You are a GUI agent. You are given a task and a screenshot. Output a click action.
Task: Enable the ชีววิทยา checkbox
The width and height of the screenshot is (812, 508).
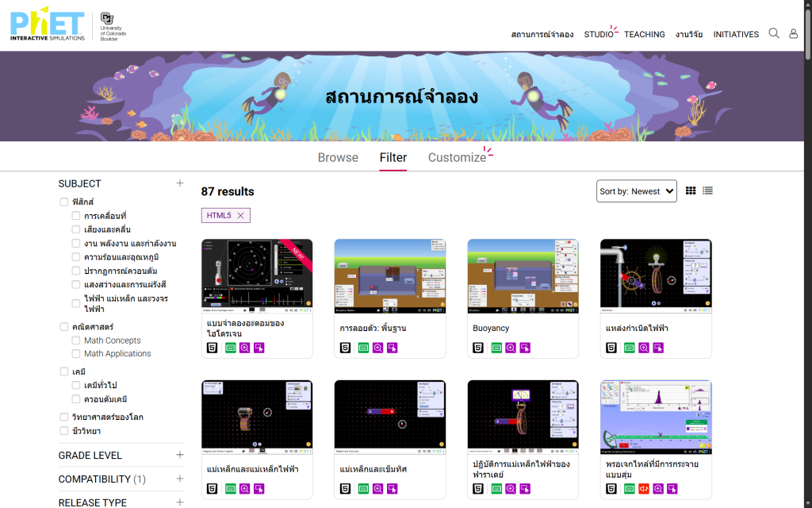coord(64,431)
